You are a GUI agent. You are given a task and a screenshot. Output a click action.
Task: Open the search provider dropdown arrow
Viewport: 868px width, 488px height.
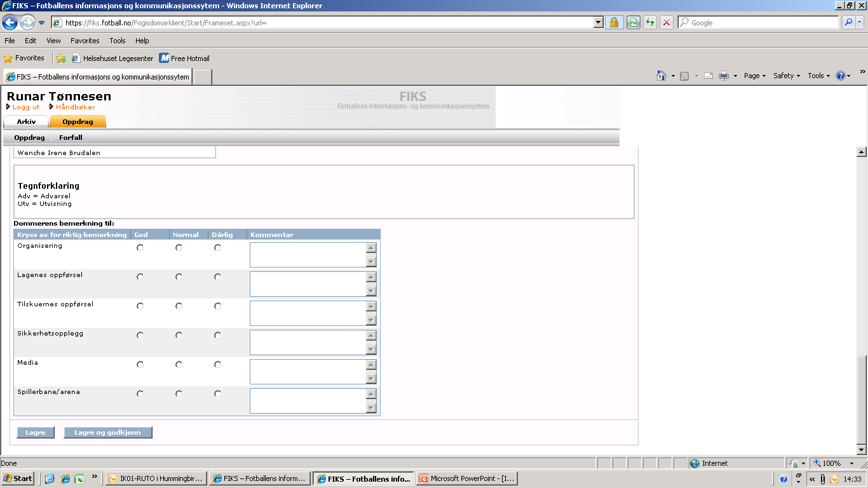[x=860, y=22]
